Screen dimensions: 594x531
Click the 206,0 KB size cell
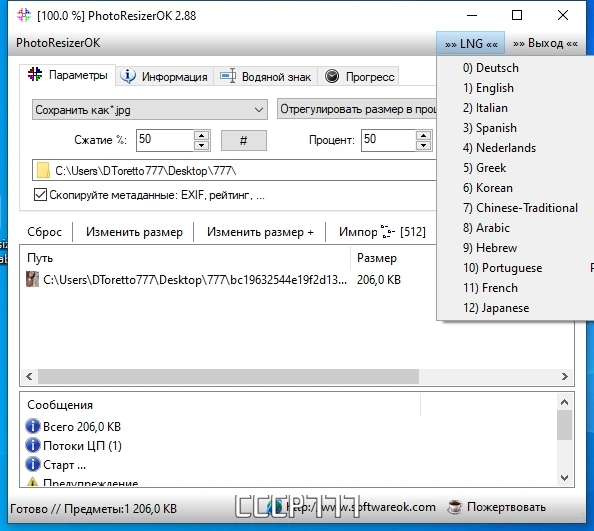click(x=378, y=280)
